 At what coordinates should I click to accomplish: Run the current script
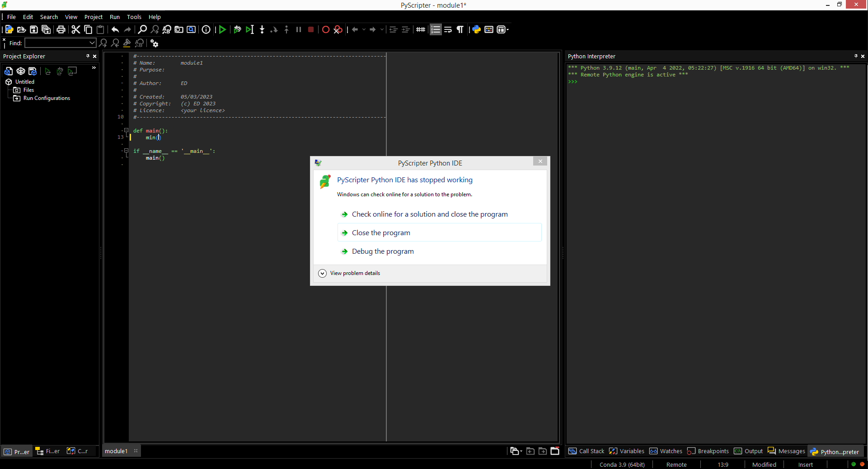[x=222, y=29]
